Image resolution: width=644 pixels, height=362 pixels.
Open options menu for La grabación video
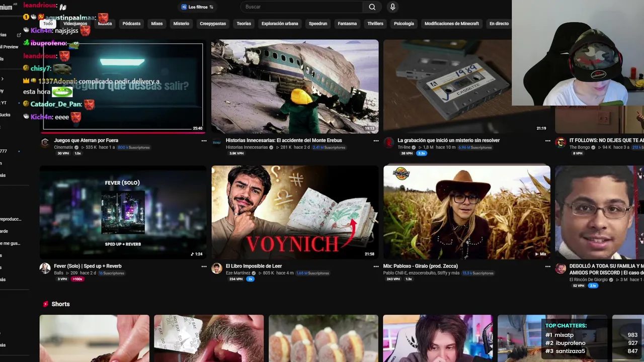click(x=547, y=141)
